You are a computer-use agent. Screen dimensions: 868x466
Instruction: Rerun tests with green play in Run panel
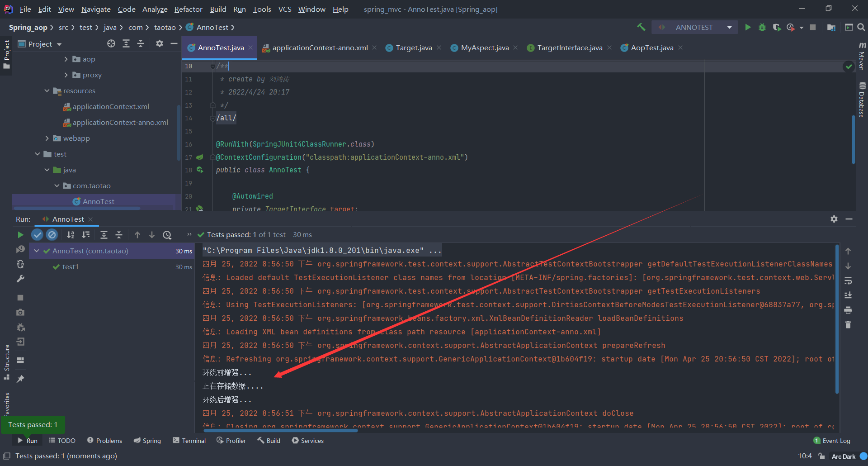pos(20,234)
